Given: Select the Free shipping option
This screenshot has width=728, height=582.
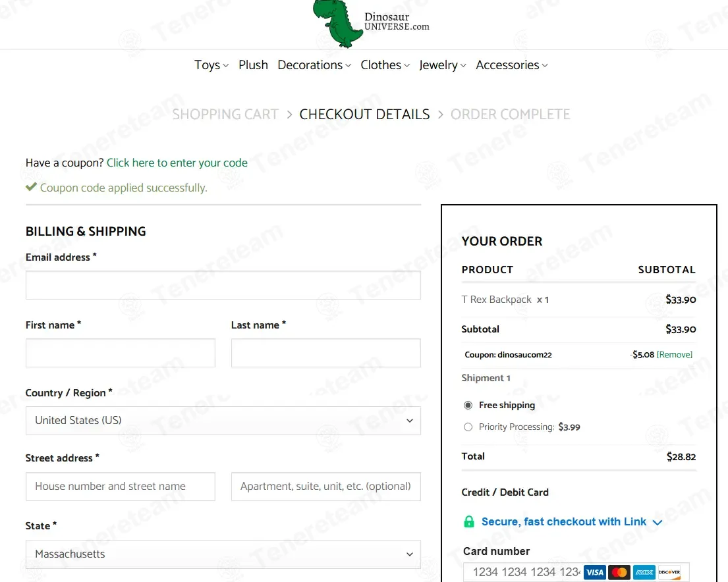Looking at the screenshot, I should (x=468, y=405).
